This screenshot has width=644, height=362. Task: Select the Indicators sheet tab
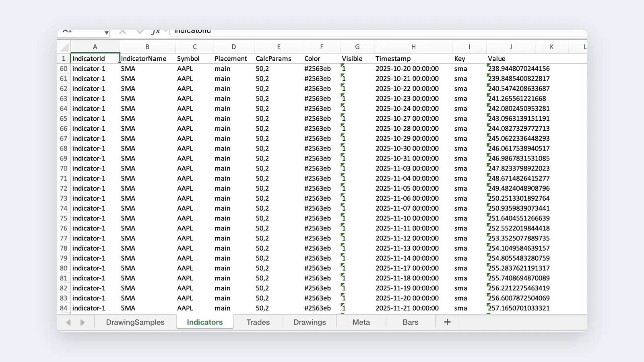[205, 322]
